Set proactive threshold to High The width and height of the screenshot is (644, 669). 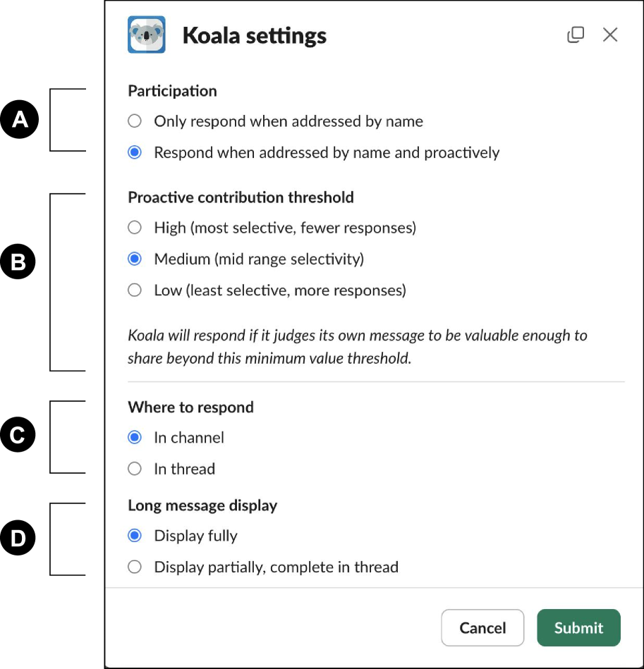click(135, 228)
